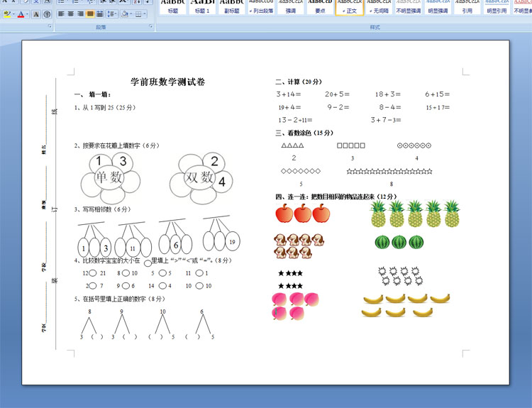This screenshot has height=408, width=532.
Task: Click the line 按要求在花瓣上填数字
Action: (x=117, y=145)
